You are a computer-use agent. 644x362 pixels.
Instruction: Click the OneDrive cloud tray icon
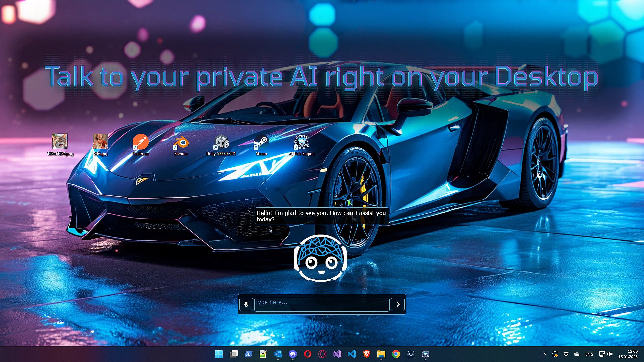[577, 354]
